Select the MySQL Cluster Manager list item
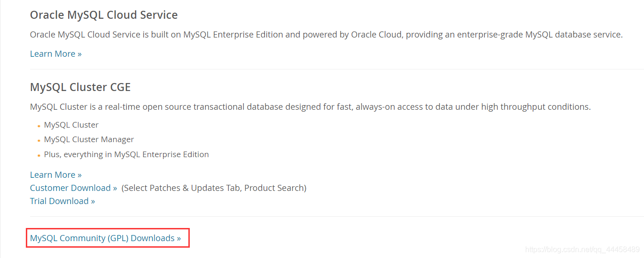644x258 pixels. coord(89,140)
